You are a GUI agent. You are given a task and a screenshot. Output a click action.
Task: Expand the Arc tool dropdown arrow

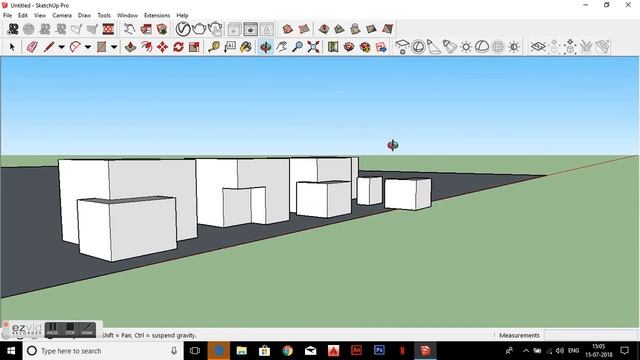click(88, 47)
